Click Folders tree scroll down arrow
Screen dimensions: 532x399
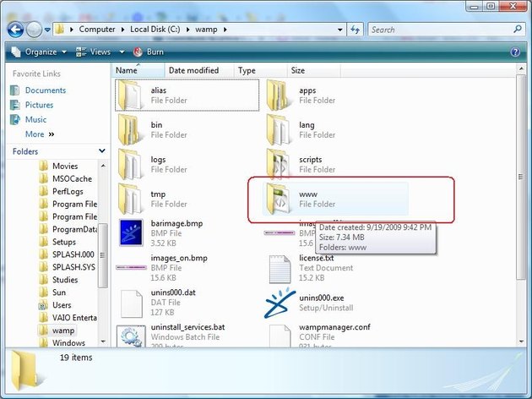pyautogui.click(x=103, y=342)
